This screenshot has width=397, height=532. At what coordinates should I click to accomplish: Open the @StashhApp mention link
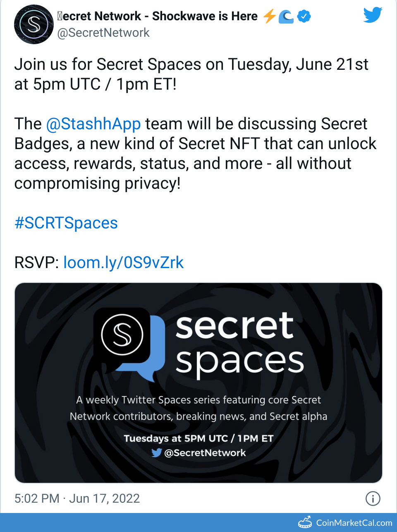click(93, 124)
